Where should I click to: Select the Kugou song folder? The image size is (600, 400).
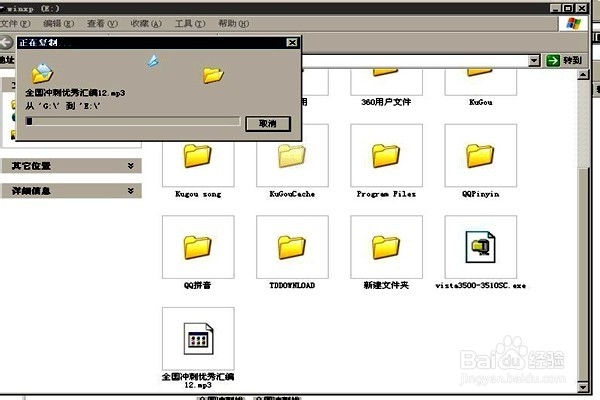[198, 155]
